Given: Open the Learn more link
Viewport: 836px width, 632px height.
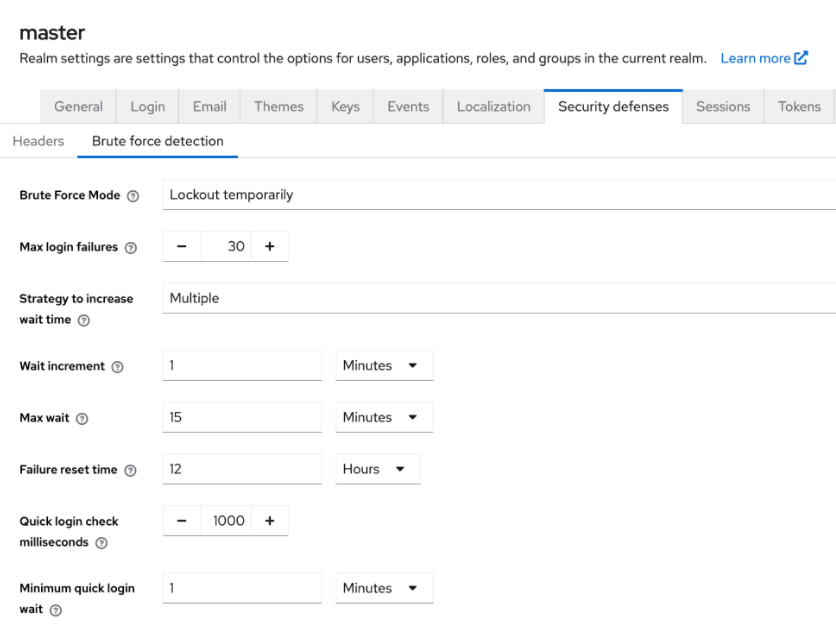Looking at the screenshot, I should (x=763, y=58).
